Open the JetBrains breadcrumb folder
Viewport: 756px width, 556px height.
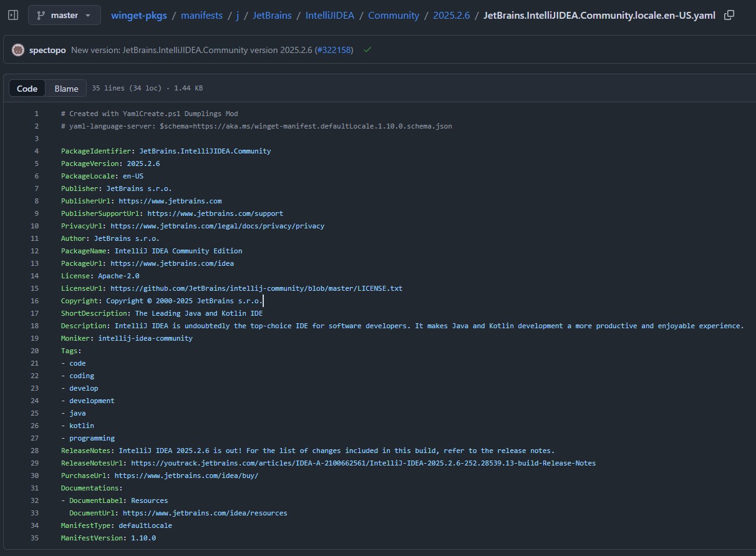pyautogui.click(x=272, y=15)
